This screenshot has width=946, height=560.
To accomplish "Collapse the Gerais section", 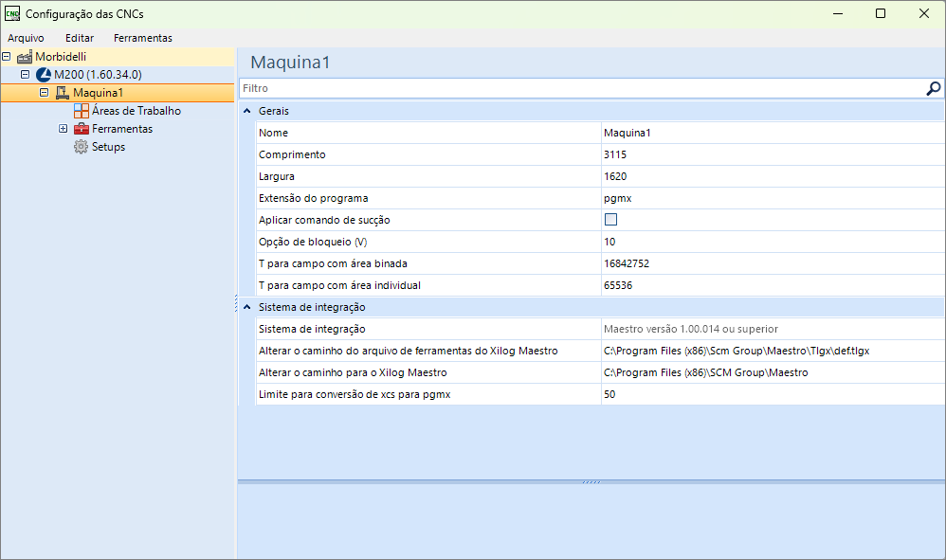I will point(246,111).
